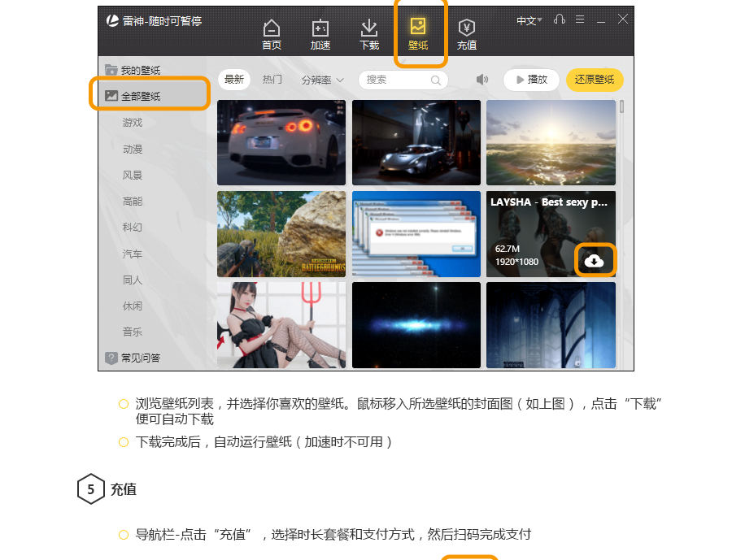Switch to the 热门 tab
The height and width of the screenshot is (560, 732).
click(272, 80)
